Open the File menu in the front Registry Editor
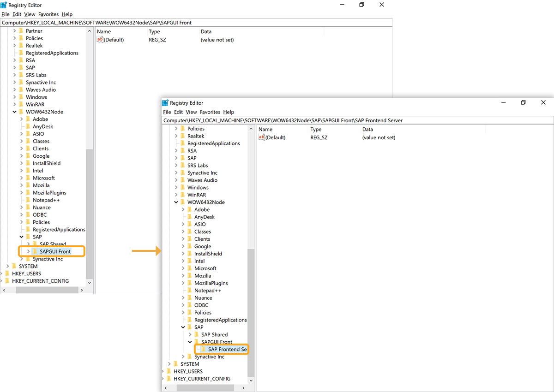 [167, 112]
